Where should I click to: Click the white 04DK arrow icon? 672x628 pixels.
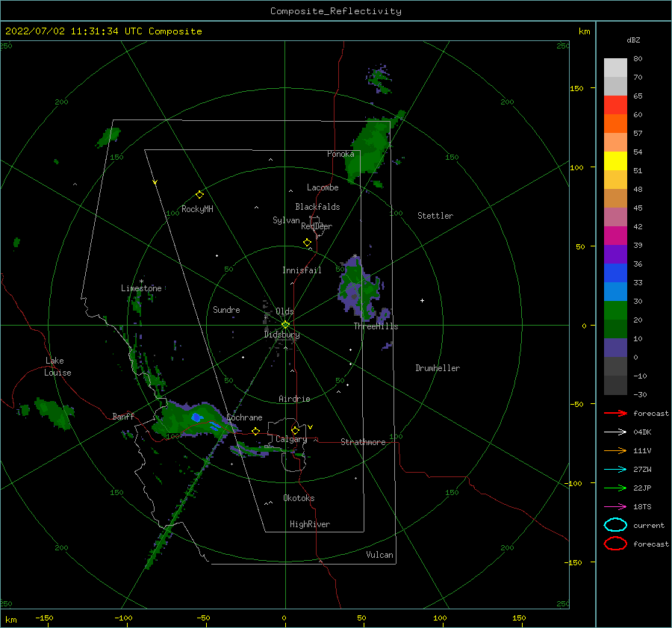coord(615,432)
